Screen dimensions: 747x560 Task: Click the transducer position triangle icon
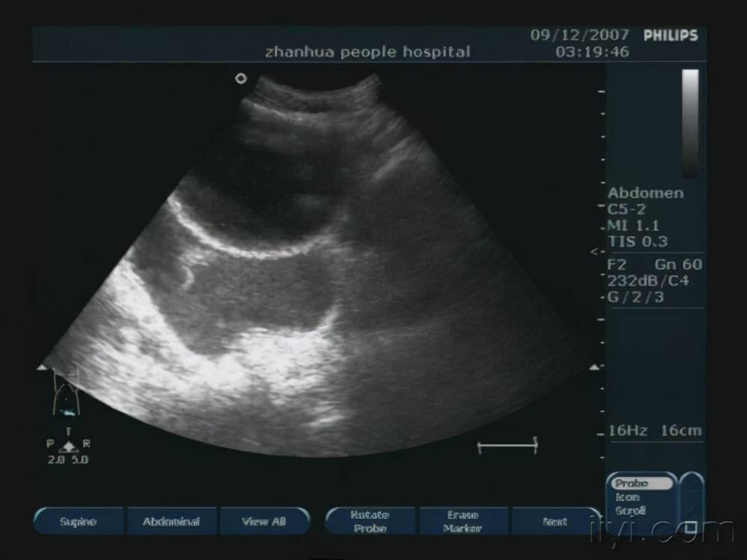coord(69,447)
